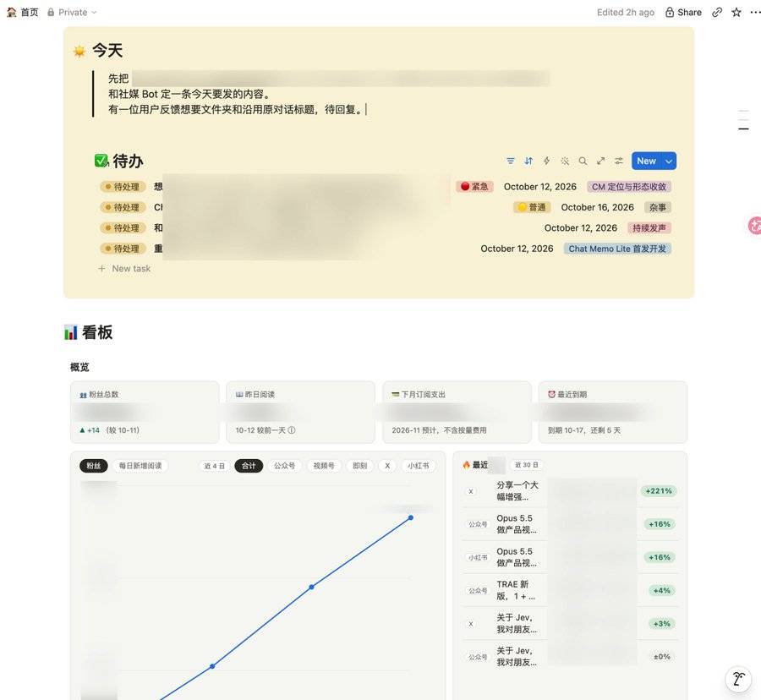Open automations lightning bolt icon

(546, 161)
